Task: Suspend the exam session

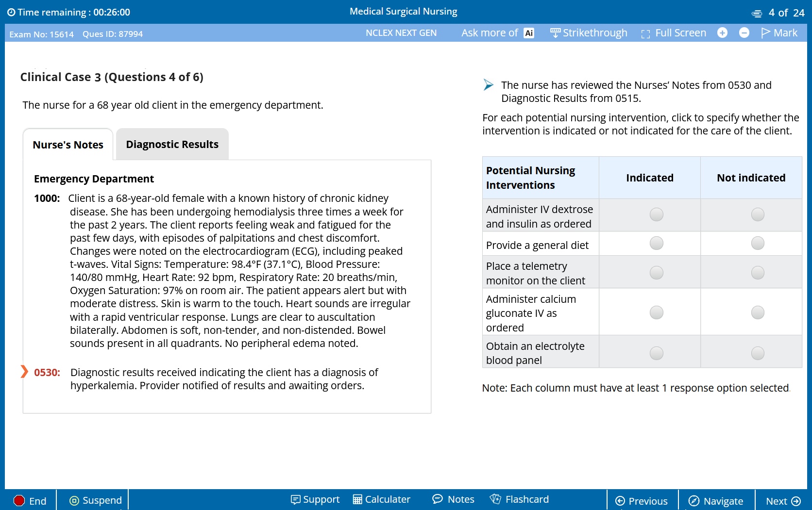Action: pyautogui.click(x=96, y=500)
